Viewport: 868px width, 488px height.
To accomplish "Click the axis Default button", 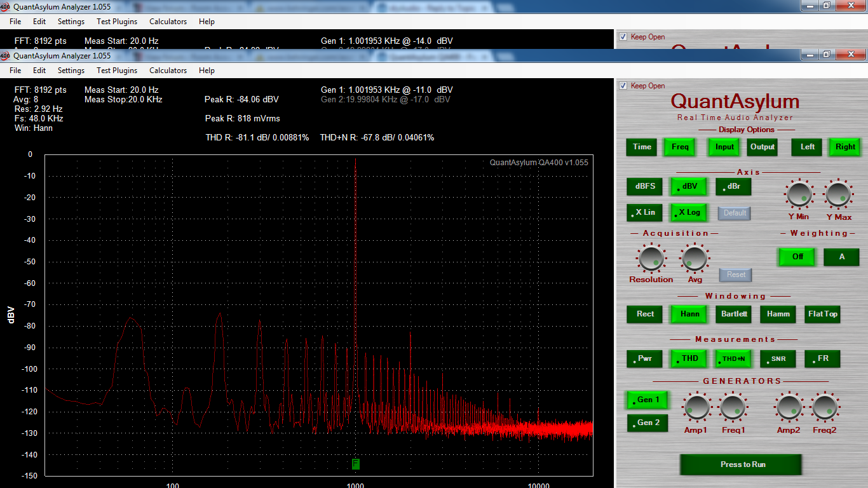I will coord(735,213).
